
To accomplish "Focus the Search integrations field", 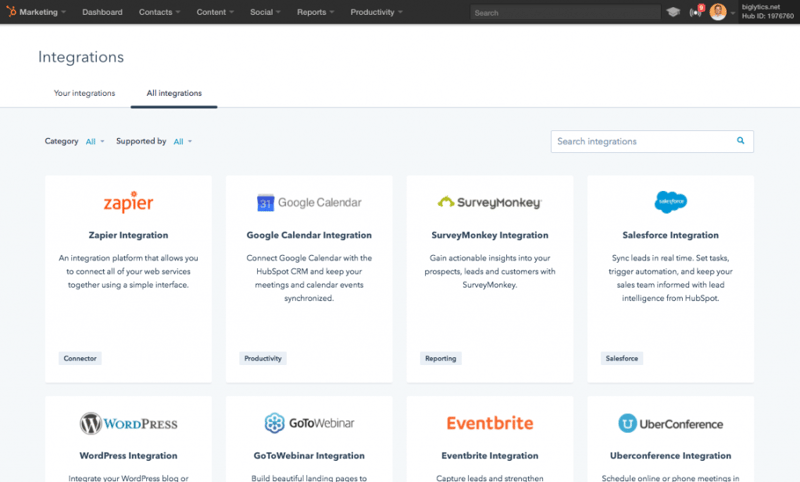I will (652, 141).
